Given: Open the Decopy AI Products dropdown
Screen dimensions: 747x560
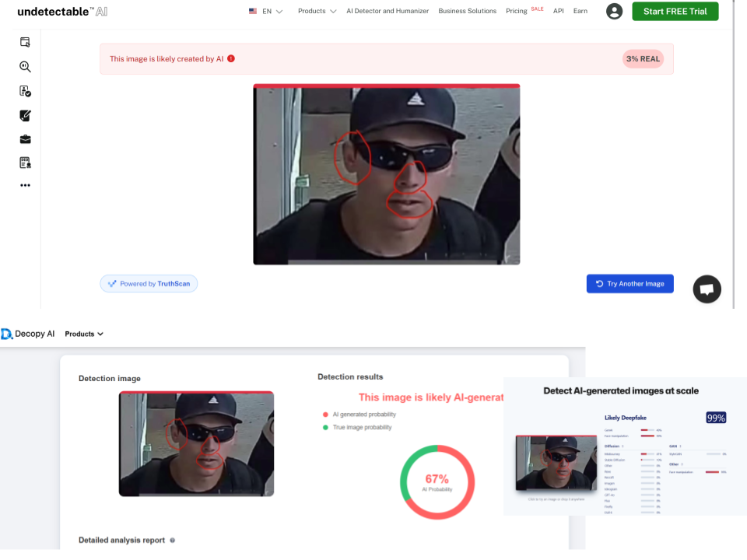Looking at the screenshot, I should (x=84, y=334).
